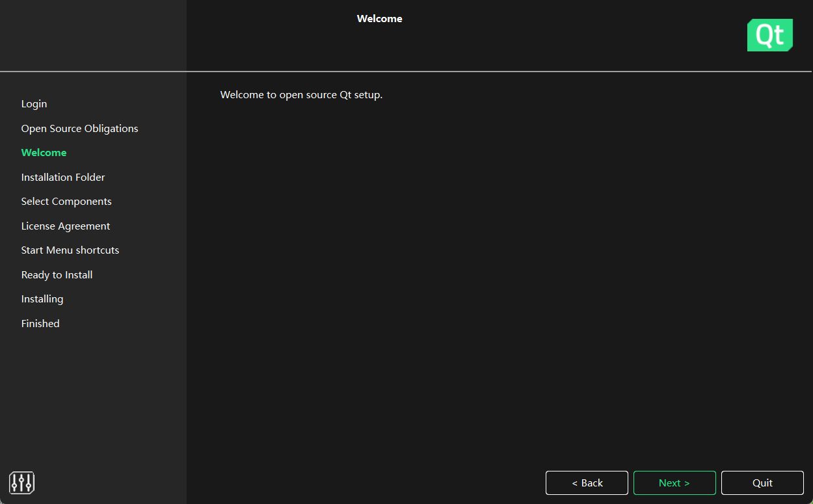Select the Start Menu shortcuts step
The height and width of the screenshot is (504, 813).
pyautogui.click(x=70, y=250)
